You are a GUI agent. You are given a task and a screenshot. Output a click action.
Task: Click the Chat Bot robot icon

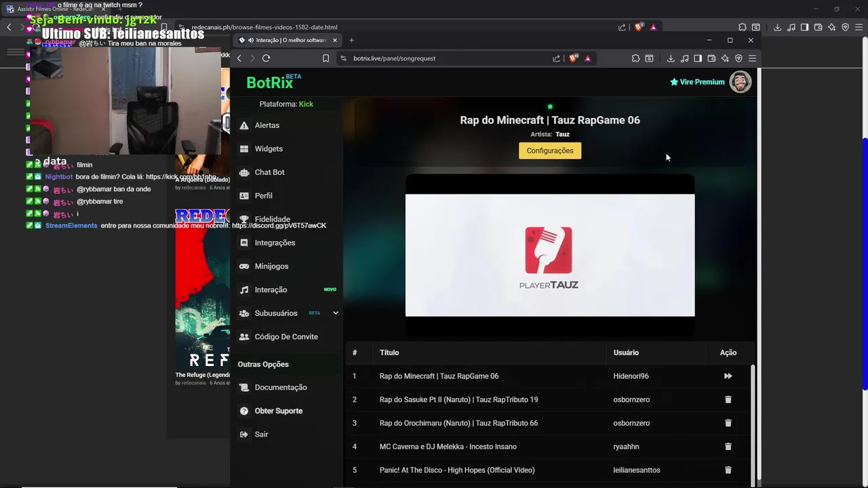[x=244, y=172]
